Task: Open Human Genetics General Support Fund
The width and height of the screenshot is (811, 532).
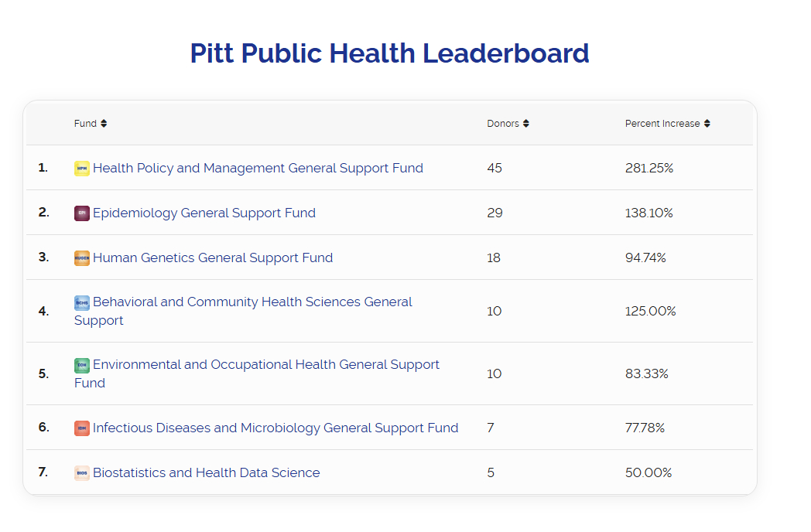Action: tap(213, 258)
